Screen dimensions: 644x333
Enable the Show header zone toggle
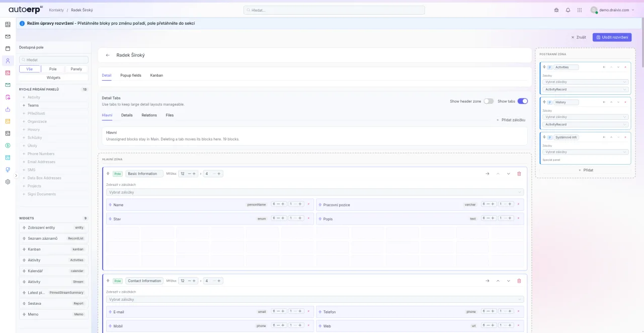click(489, 101)
